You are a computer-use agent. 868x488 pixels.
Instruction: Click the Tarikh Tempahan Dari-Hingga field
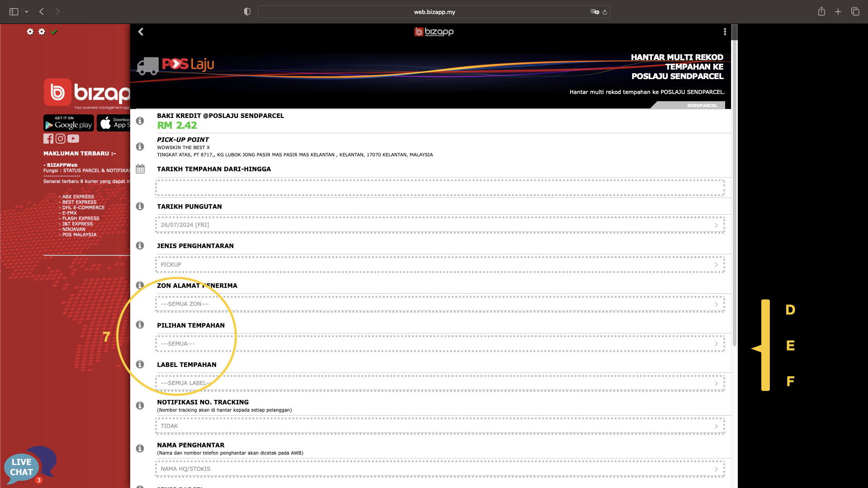[x=440, y=188]
